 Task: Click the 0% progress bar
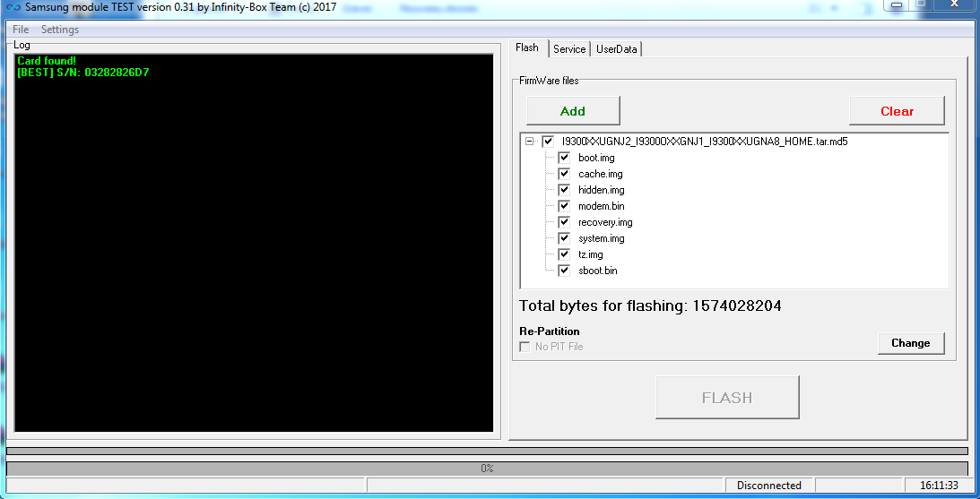point(487,469)
